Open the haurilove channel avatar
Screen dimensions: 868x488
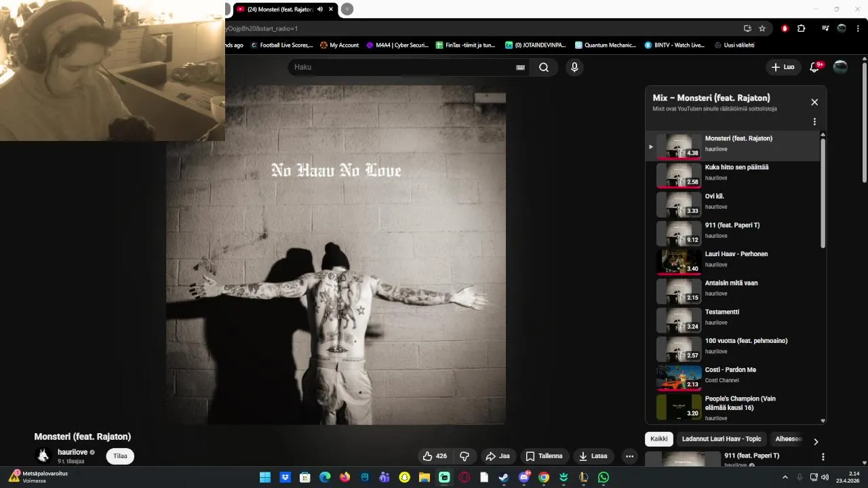[x=43, y=455]
